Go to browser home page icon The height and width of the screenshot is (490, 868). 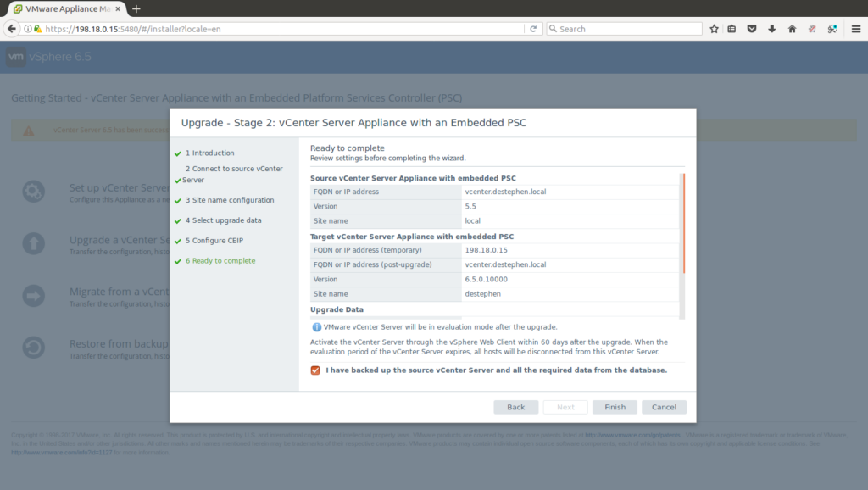tap(793, 29)
